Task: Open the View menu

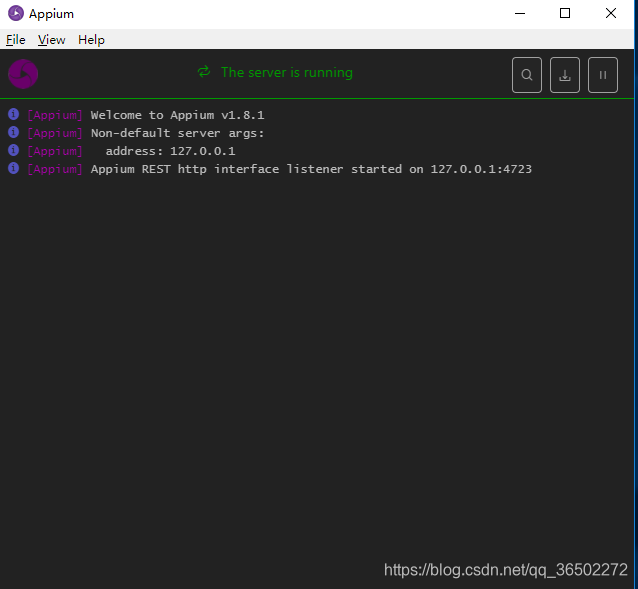Action: pyautogui.click(x=52, y=40)
